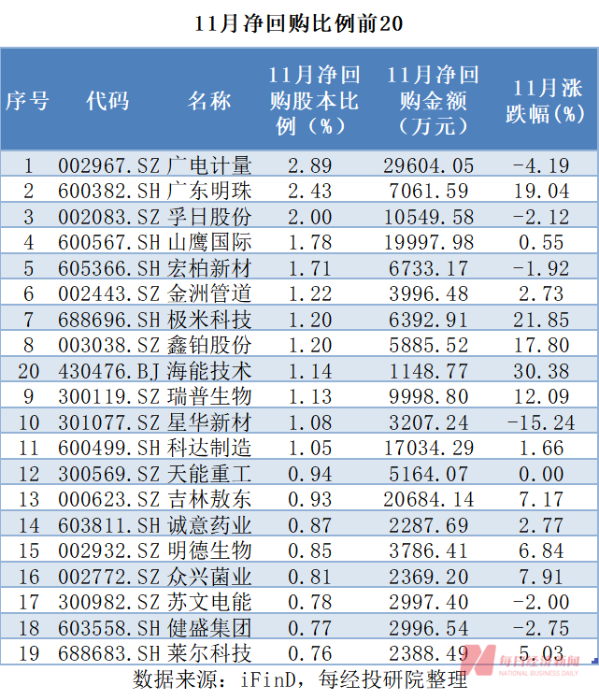Screen dimensions: 599x700
Task: Click the name 海能技术
Action: point(209,371)
